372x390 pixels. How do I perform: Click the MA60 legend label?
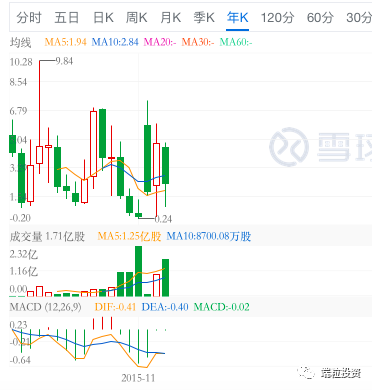click(236, 42)
